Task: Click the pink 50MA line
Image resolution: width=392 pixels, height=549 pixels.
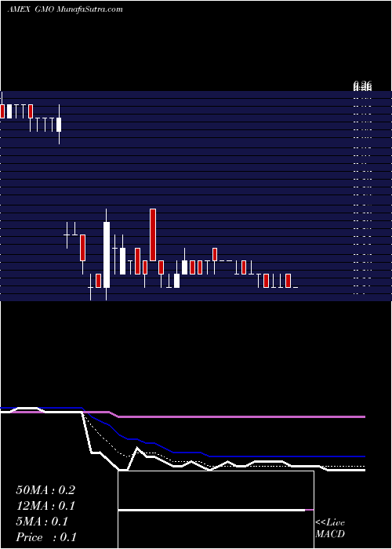Action: pyautogui.click(x=241, y=417)
